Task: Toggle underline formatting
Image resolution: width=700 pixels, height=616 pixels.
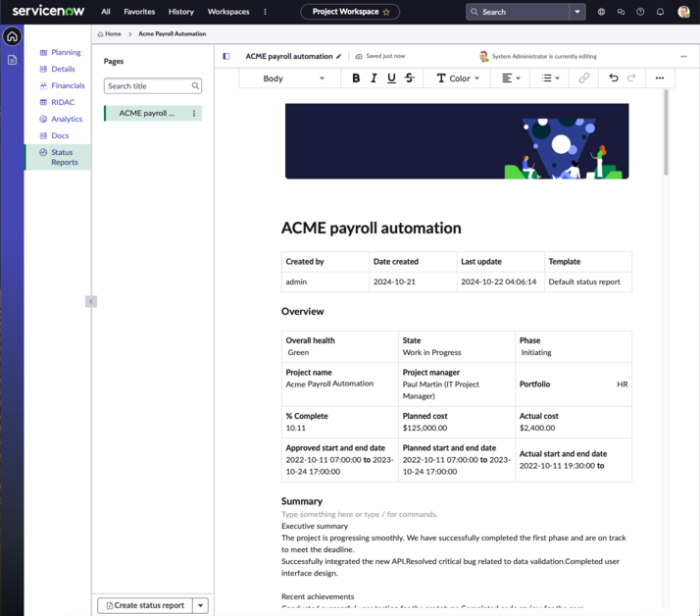Action: 391,78
